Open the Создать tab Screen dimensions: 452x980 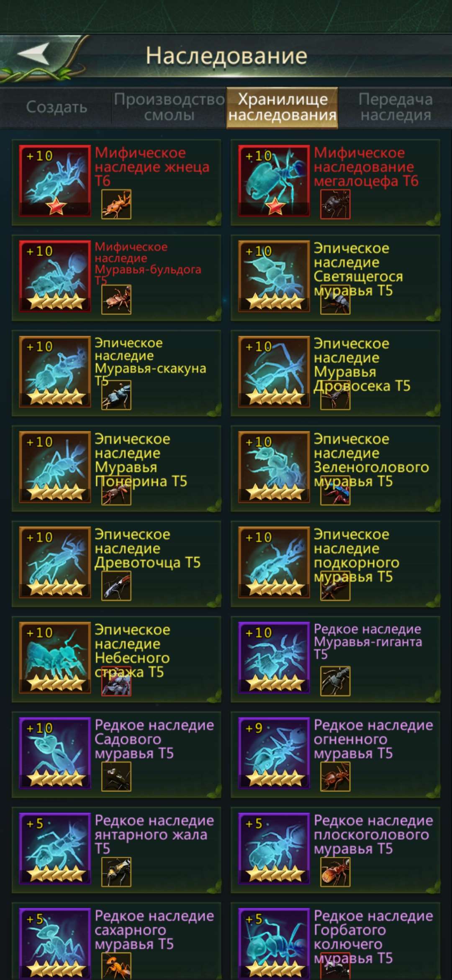56,107
